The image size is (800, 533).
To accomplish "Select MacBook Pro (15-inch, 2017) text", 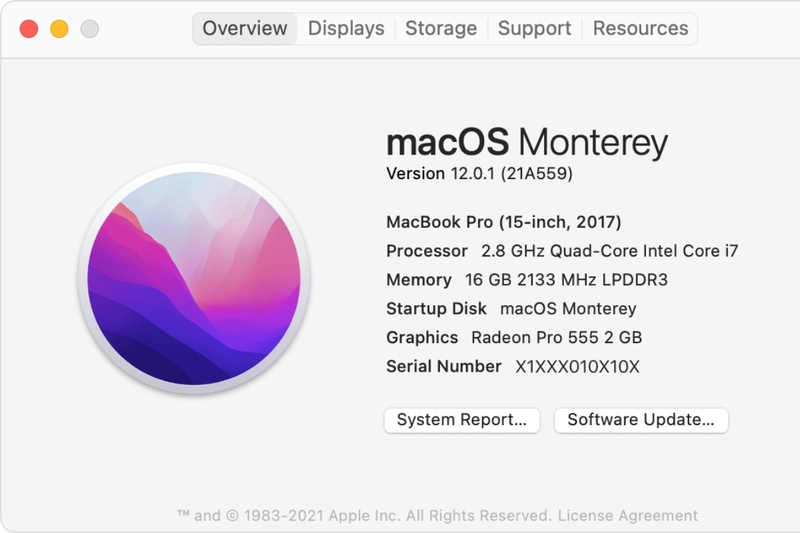I will pyautogui.click(x=504, y=222).
